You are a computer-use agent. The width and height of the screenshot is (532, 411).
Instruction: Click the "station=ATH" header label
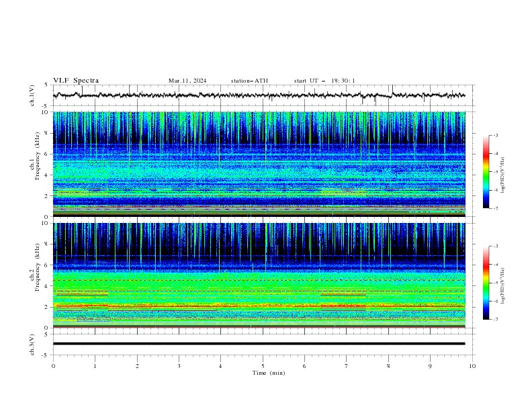[x=249, y=81]
